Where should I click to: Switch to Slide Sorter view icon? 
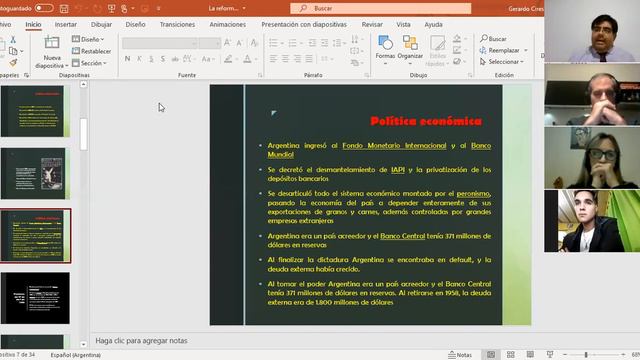point(510,355)
